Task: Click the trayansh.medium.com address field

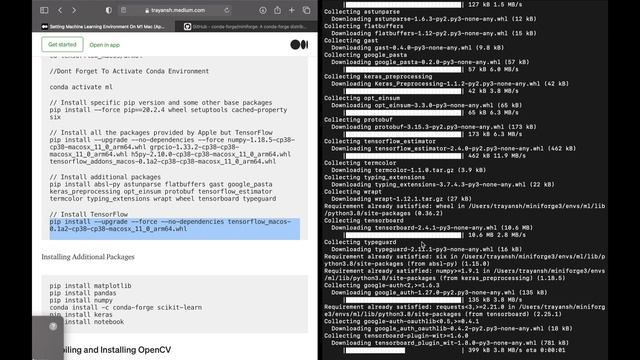Action: coord(176,10)
